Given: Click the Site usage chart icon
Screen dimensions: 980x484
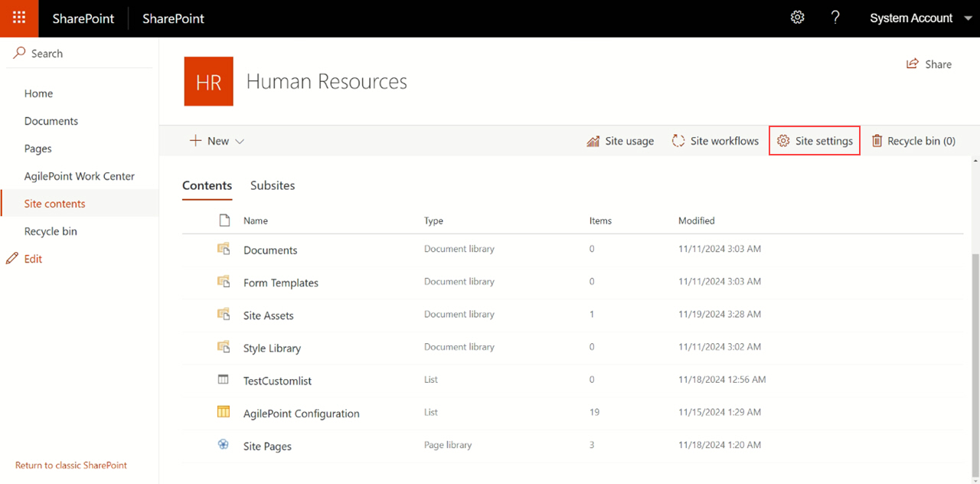Looking at the screenshot, I should click(x=593, y=141).
